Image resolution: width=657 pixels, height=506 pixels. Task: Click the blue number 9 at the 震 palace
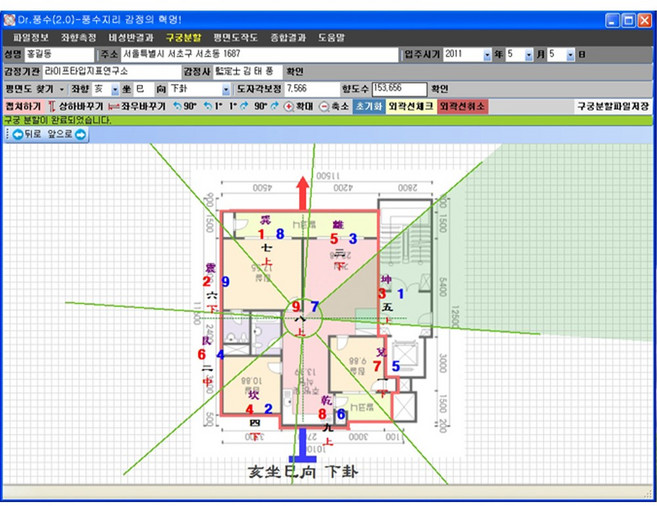click(225, 281)
